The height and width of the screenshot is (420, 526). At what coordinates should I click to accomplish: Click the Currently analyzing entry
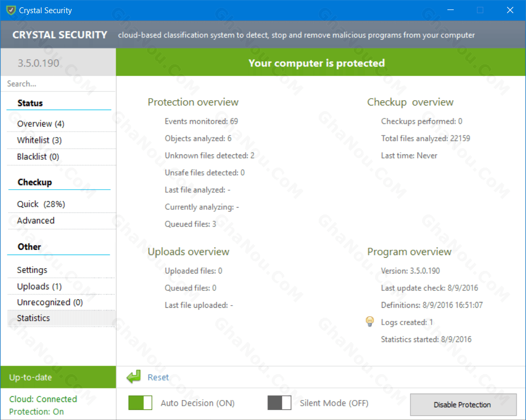point(202,207)
